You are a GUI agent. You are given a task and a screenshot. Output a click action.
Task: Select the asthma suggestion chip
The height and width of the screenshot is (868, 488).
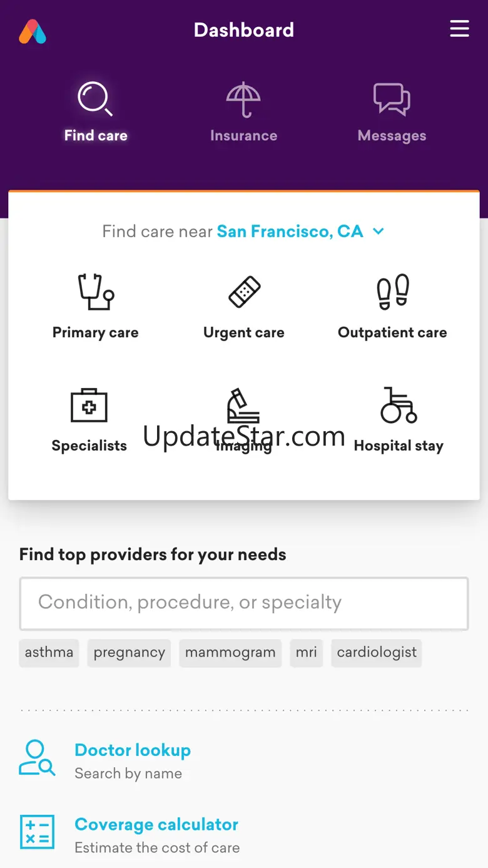pos(49,653)
